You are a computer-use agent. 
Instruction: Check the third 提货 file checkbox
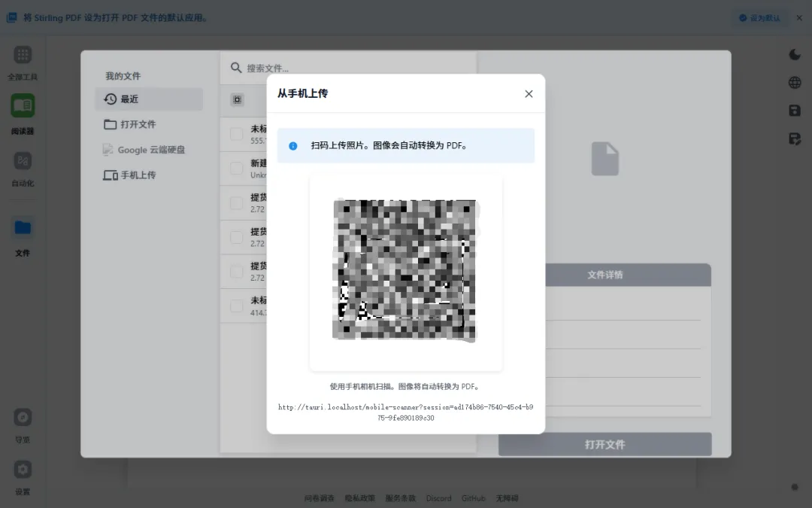click(x=237, y=271)
